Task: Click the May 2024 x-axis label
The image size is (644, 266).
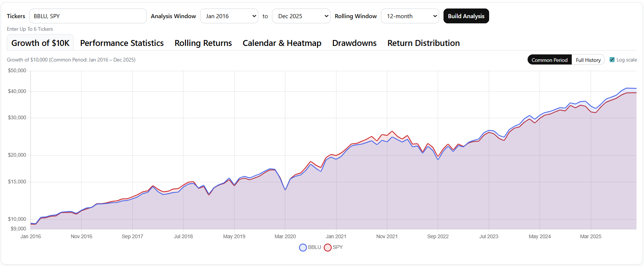Action: pyautogui.click(x=540, y=236)
